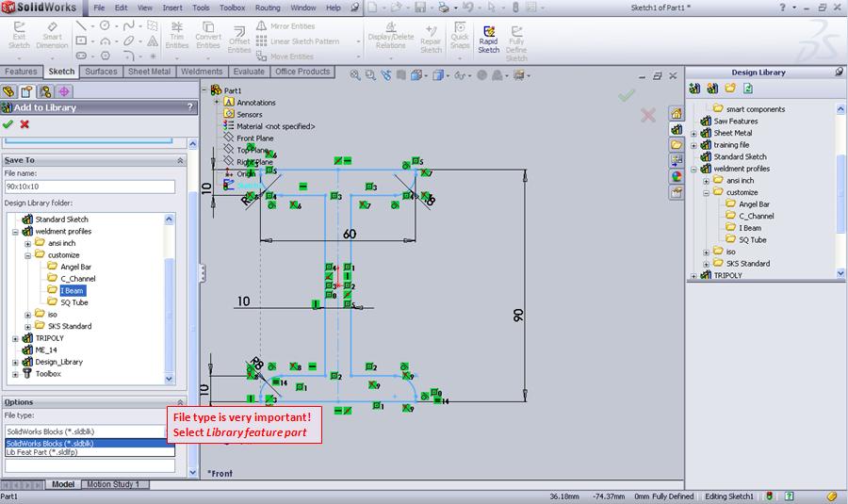Open the Appearances tab in task pane
Screen dimensions: 848x504
[676, 176]
